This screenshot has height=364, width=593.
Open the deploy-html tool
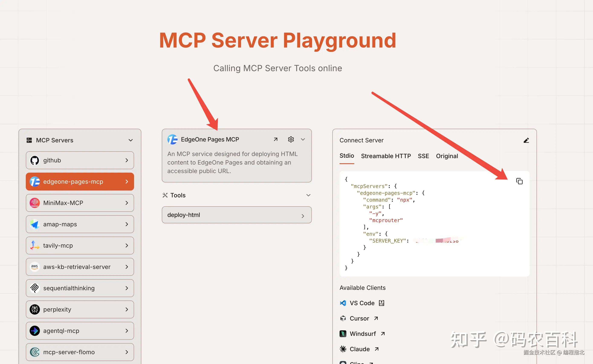(x=236, y=215)
